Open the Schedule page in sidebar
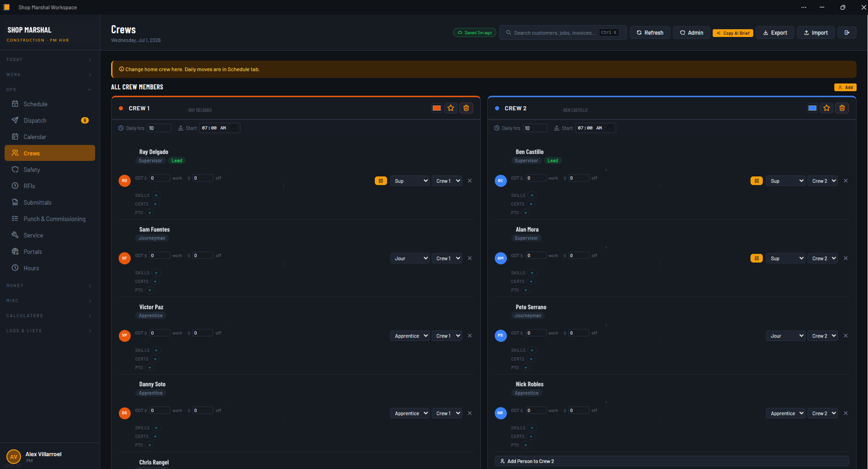The image size is (868, 469). 49,104
